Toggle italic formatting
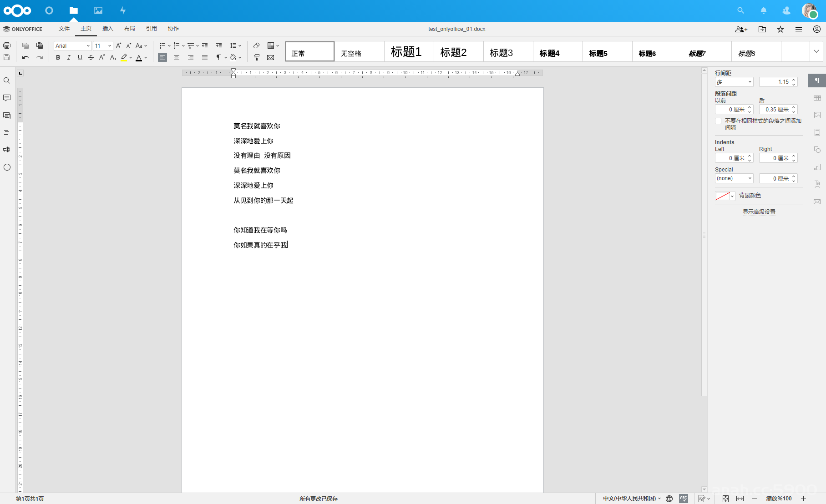This screenshot has width=826, height=504. point(69,57)
